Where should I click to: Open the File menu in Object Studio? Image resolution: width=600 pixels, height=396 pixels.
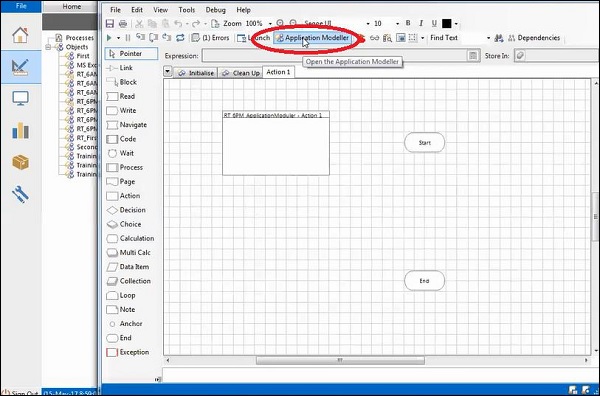tap(115, 10)
